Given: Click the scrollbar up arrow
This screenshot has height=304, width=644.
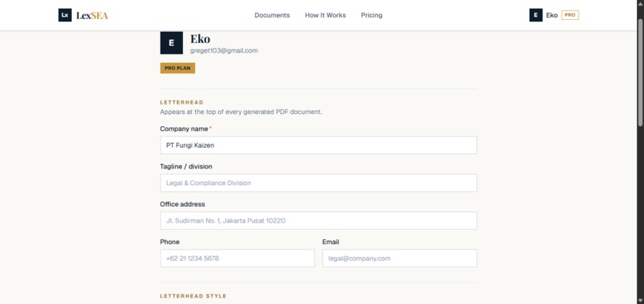Looking at the screenshot, I should click(x=640, y=3).
